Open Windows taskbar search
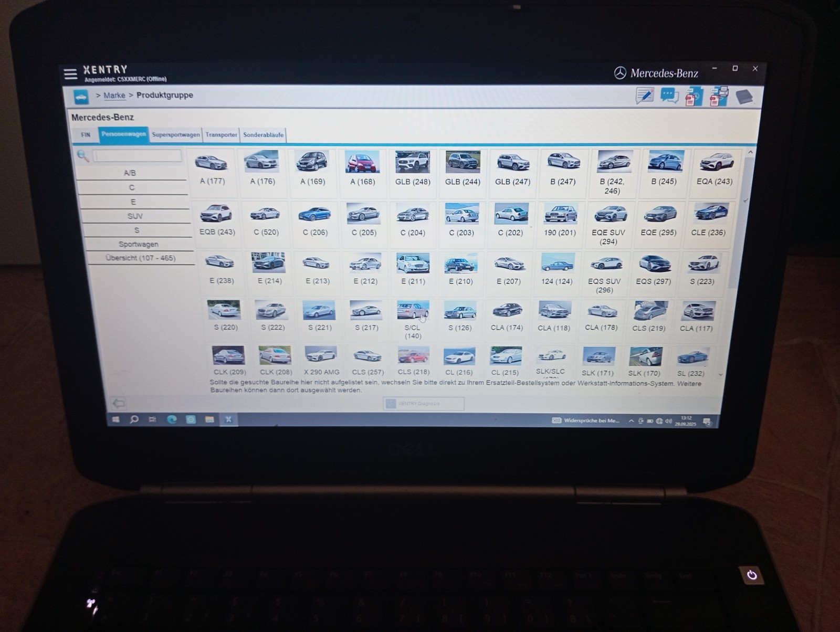This screenshot has height=632, width=840. click(134, 419)
